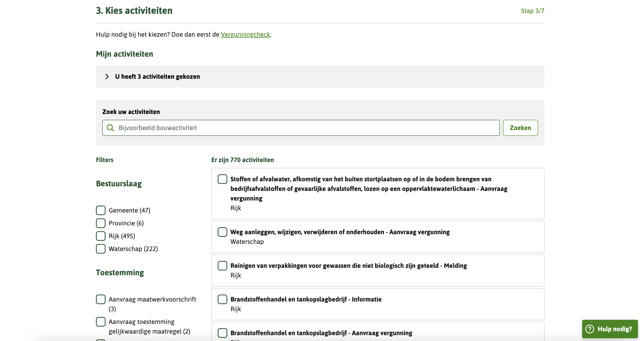
Task: Select 'Brandstoffenhandel - Aanvraag vergunning' activity
Action: point(222,333)
